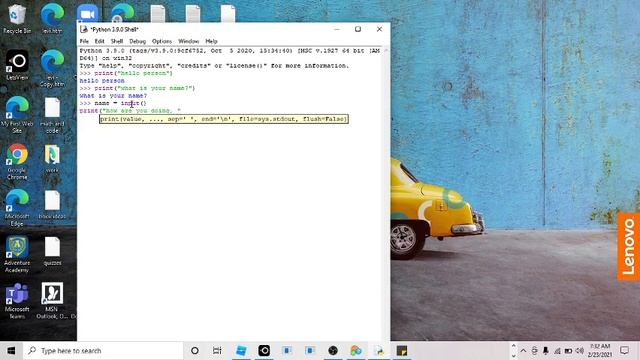Click the print call tip tooltip
The image size is (640, 360).
224,119
